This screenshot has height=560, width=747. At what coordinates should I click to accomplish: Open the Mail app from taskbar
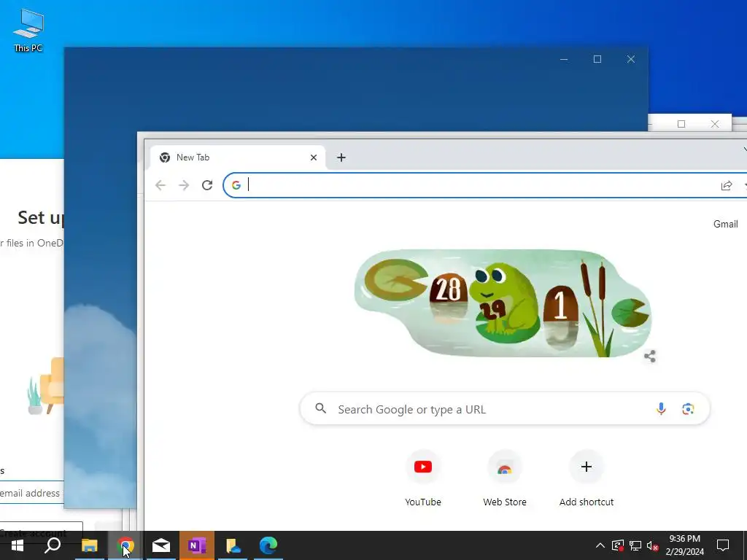(161, 545)
